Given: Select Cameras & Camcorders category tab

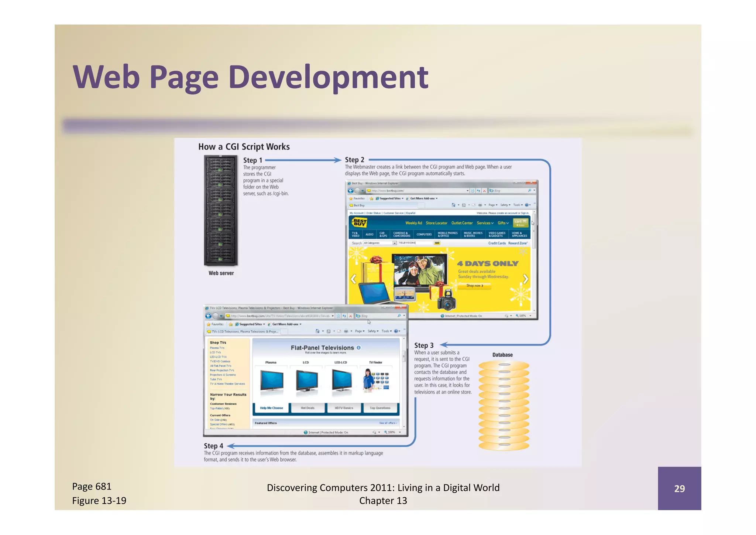Looking at the screenshot, I should pyautogui.click(x=402, y=234).
